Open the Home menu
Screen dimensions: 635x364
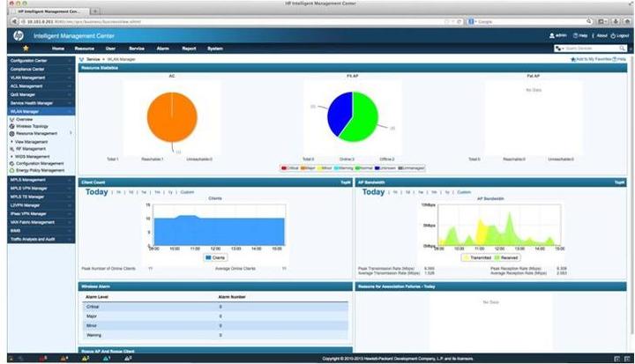58,48
